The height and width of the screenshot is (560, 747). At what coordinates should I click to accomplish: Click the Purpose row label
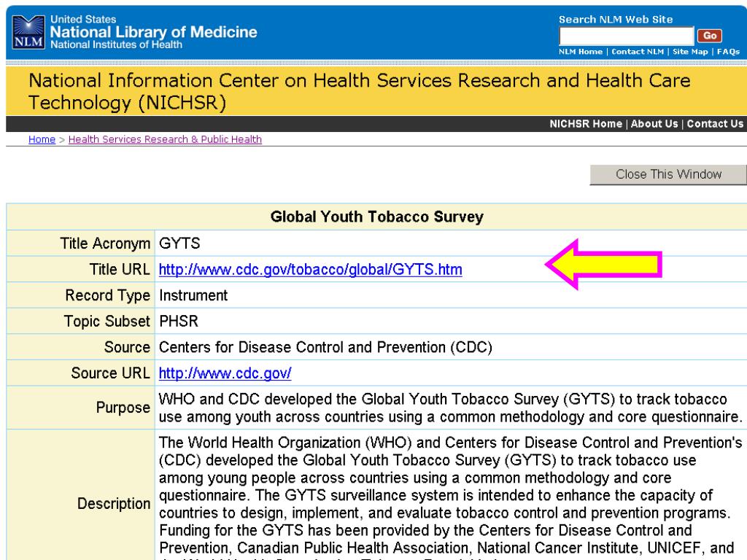coord(123,408)
